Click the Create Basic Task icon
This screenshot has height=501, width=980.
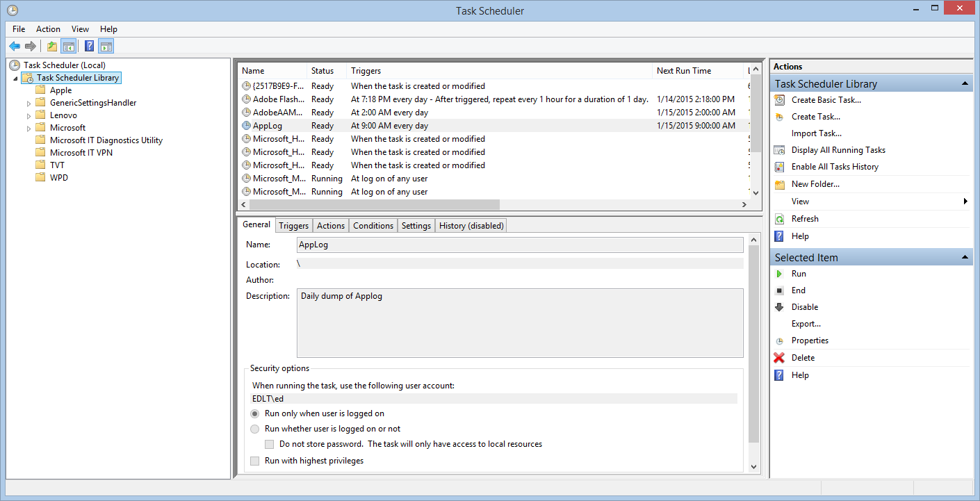point(779,100)
